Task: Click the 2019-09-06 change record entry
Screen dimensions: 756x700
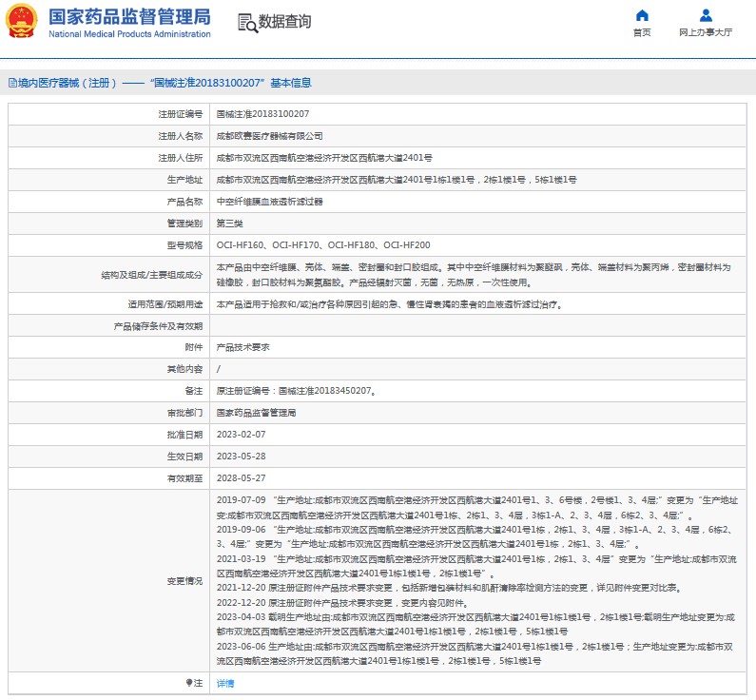Action: pyautogui.click(x=475, y=536)
